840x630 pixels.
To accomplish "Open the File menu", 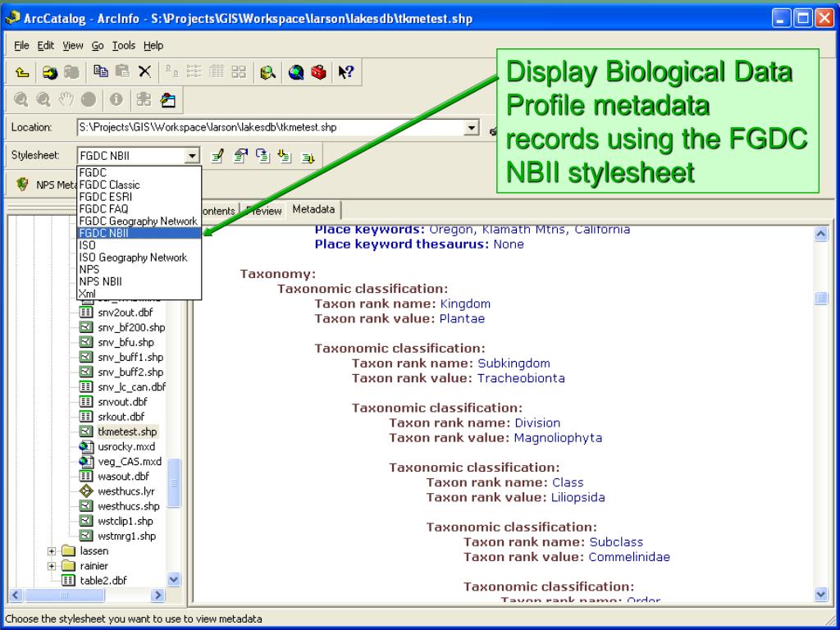I will [21, 46].
